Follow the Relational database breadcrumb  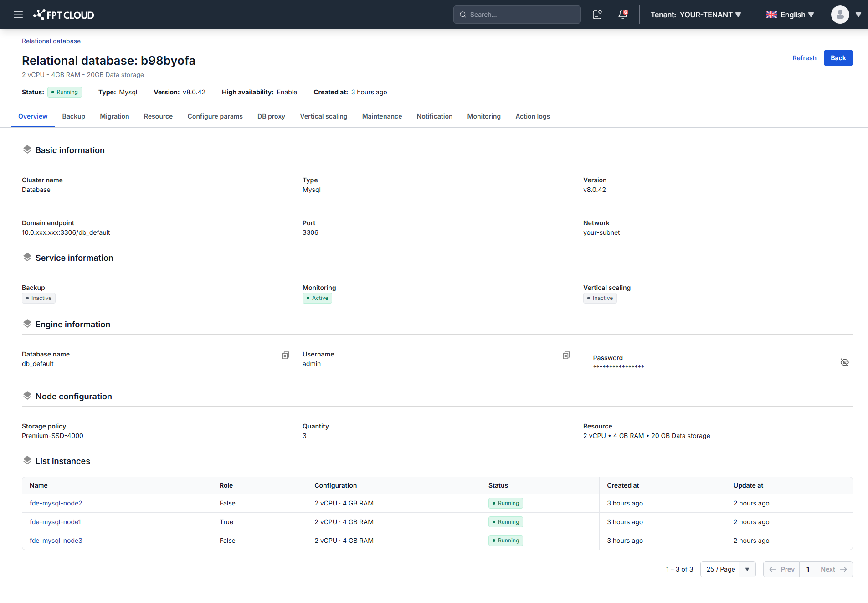[x=51, y=41]
